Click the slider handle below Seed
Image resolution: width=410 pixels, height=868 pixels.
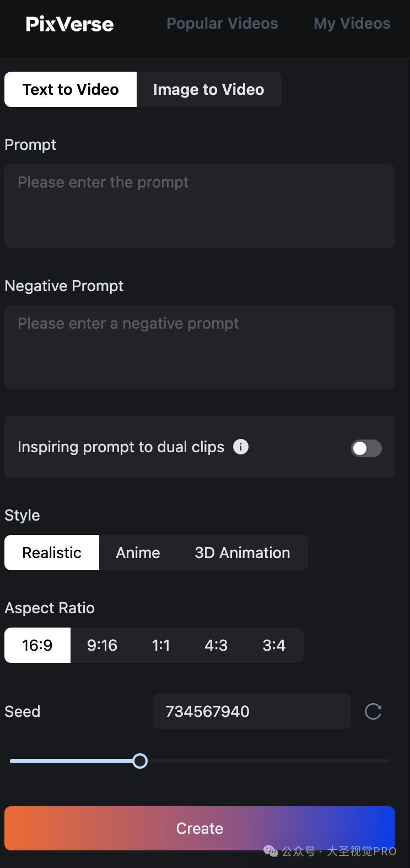(x=140, y=761)
